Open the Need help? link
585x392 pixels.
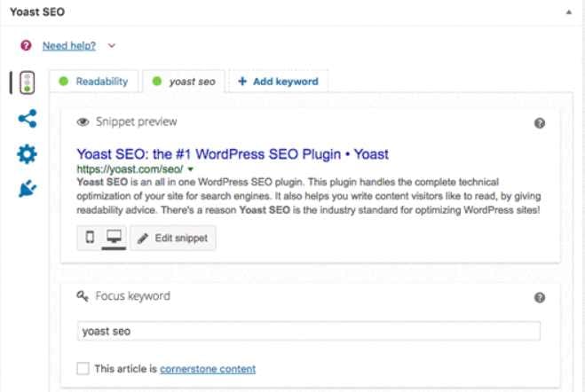pyautogui.click(x=69, y=46)
